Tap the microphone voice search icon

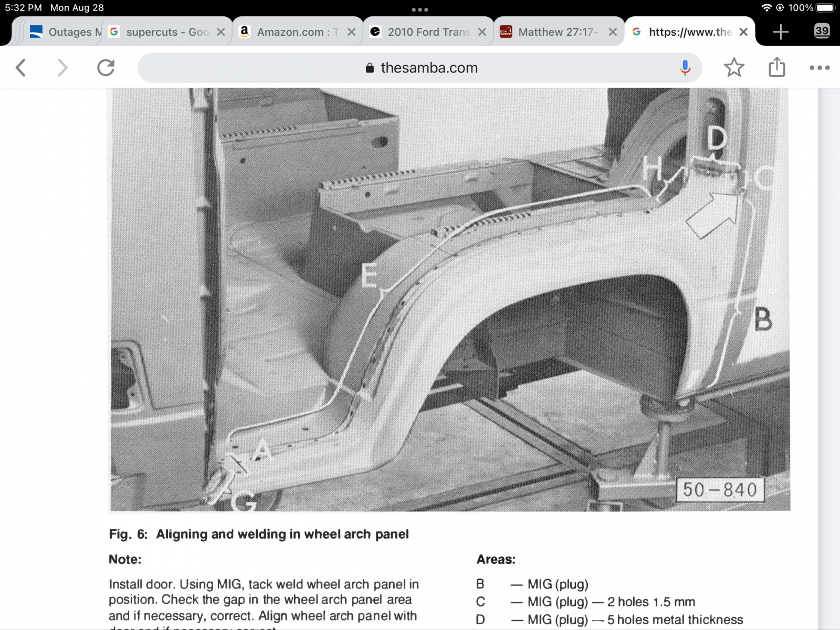[x=685, y=68]
